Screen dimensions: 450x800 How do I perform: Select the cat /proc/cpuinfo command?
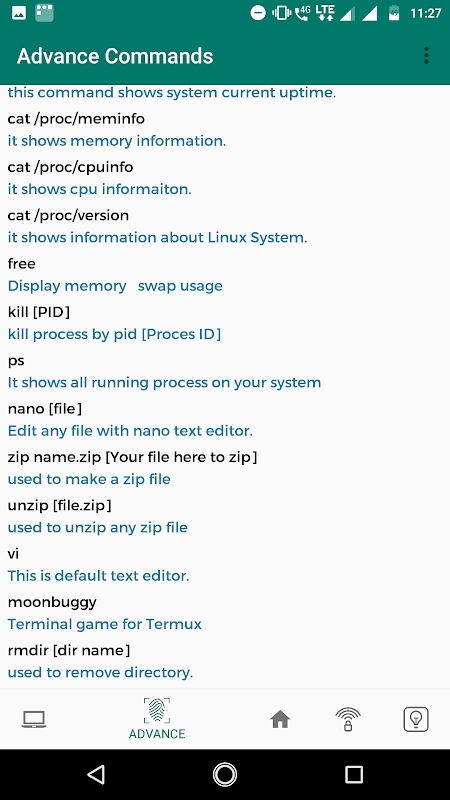(x=70, y=167)
